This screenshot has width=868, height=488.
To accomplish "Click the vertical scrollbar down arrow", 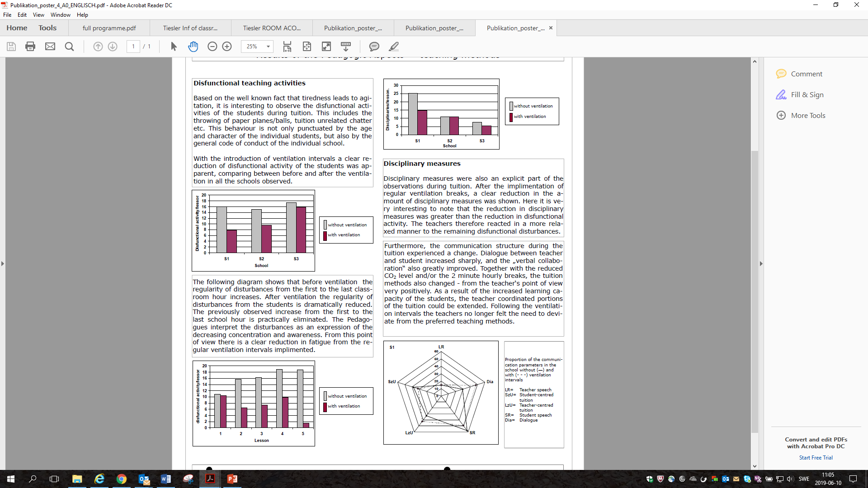I will pos(755,466).
